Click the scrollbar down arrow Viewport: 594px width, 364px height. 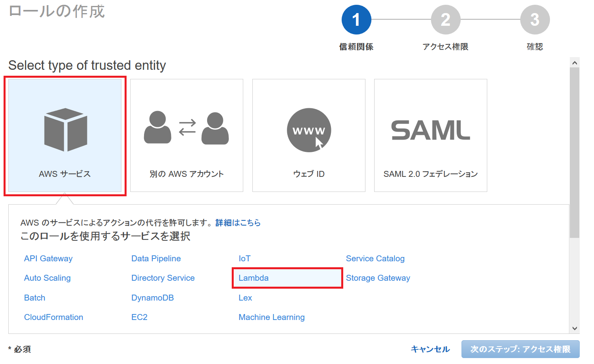[x=575, y=328]
